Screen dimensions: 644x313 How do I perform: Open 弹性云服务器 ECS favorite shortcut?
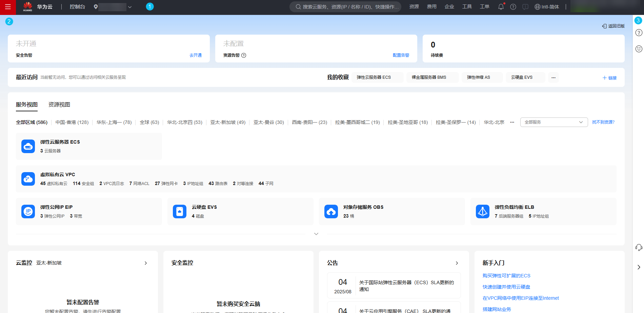tap(377, 77)
